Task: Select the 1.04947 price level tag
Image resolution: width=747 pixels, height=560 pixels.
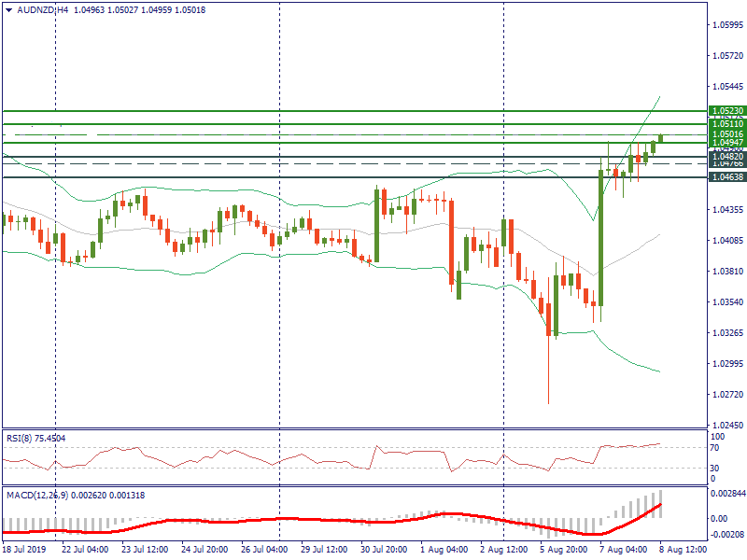Action: pyautogui.click(x=726, y=143)
